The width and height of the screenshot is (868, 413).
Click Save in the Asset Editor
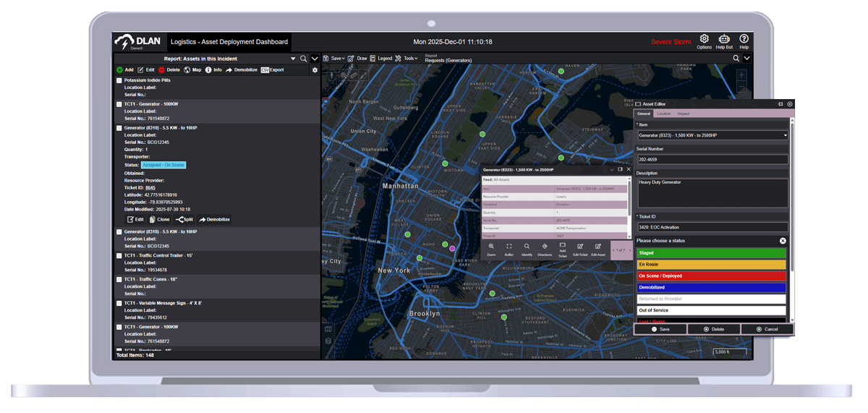point(660,329)
